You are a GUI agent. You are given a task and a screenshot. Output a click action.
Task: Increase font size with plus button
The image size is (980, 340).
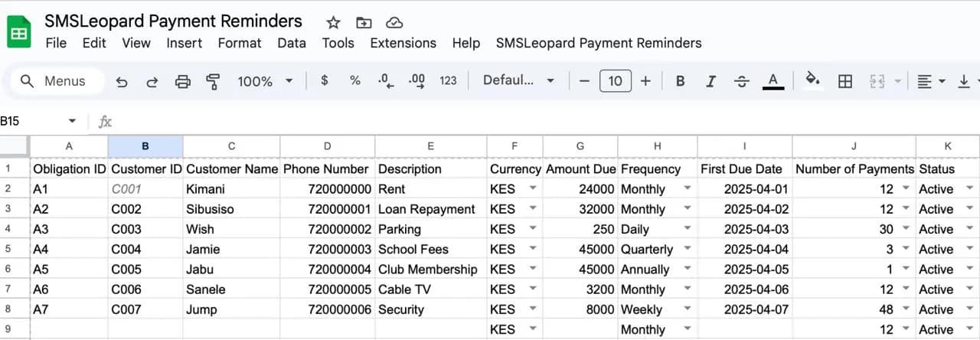[645, 81]
